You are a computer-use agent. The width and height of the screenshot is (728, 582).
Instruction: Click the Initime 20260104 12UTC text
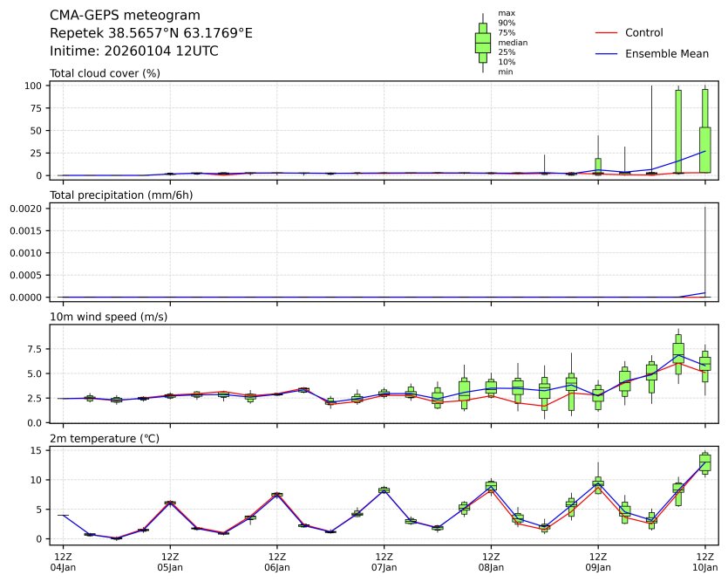tap(133, 51)
